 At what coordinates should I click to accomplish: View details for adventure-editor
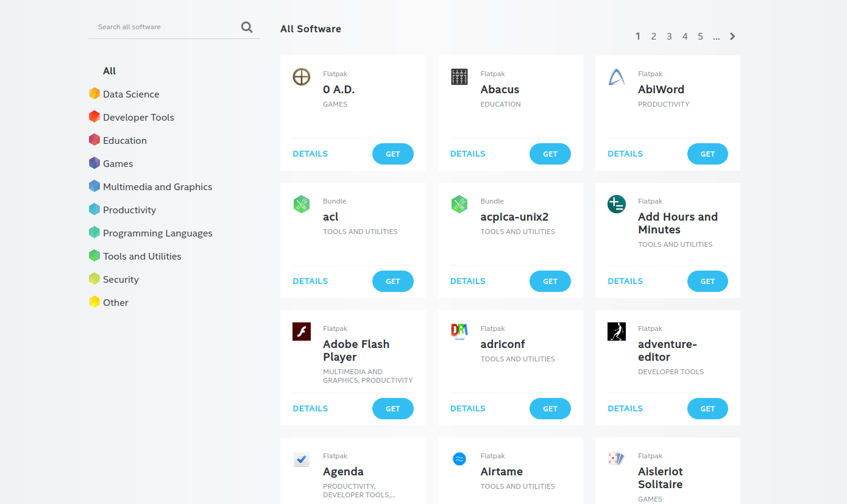coord(625,409)
